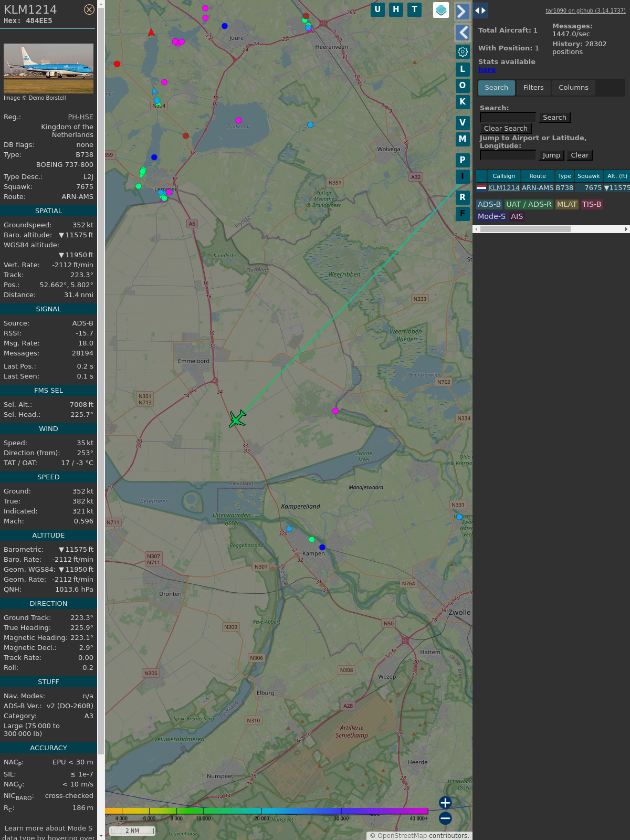Click the Clear Search button
The image size is (630, 840).
(506, 129)
